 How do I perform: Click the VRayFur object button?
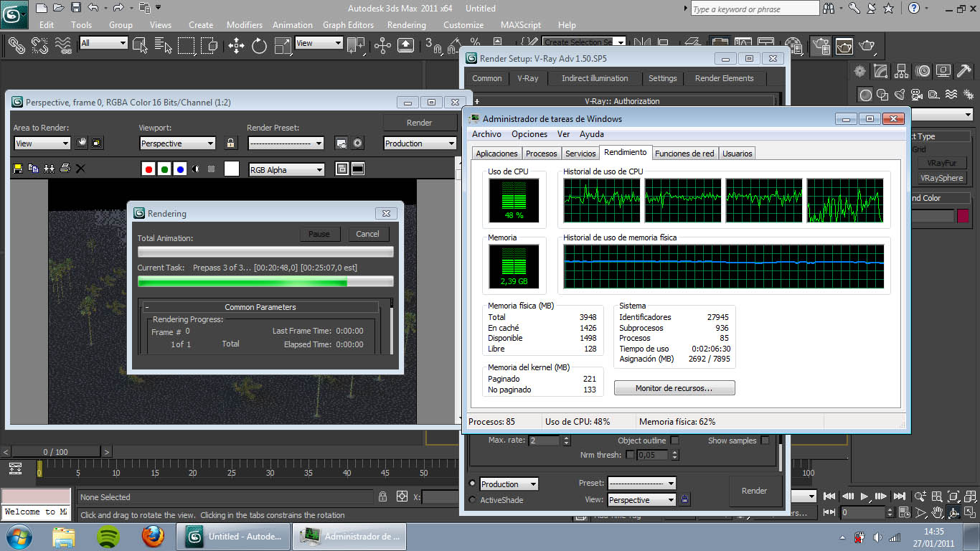pos(942,163)
